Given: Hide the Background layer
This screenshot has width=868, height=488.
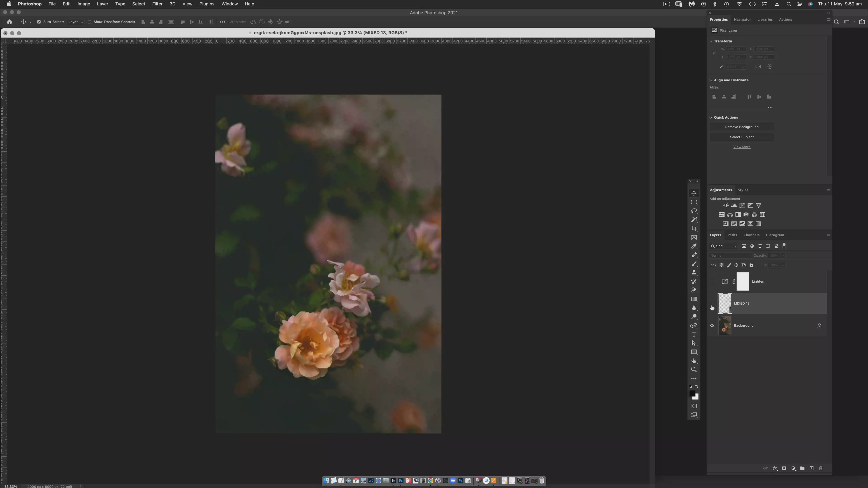Looking at the screenshot, I should click(712, 326).
